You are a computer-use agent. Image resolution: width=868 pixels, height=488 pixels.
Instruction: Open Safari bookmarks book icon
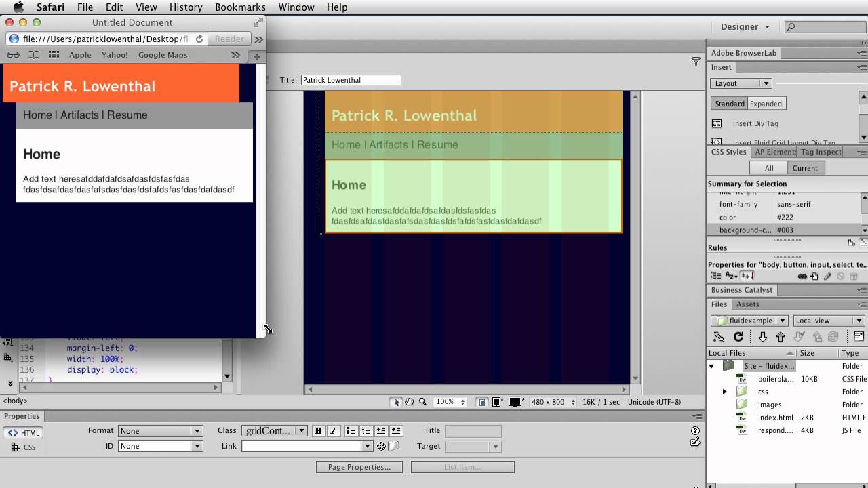[x=33, y=55]
